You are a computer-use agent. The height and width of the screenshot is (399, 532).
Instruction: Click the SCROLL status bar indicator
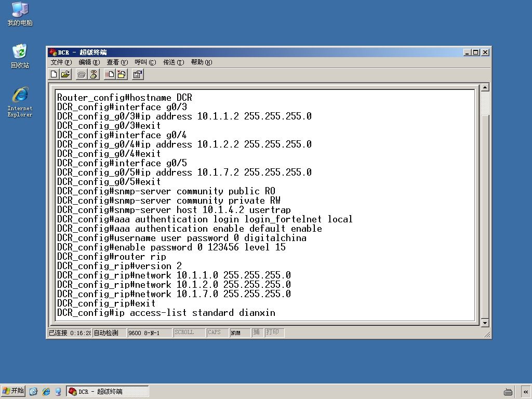point(189,332)
